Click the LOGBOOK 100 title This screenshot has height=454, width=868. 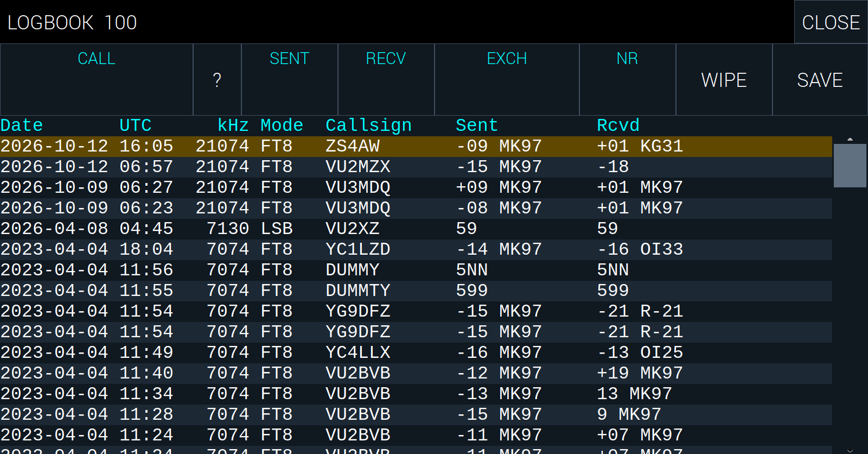[72, 23]
